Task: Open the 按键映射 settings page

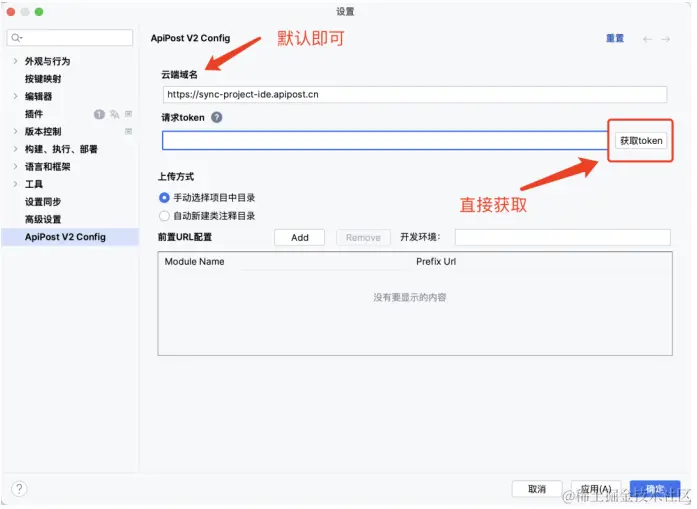Action: point(43,79)
